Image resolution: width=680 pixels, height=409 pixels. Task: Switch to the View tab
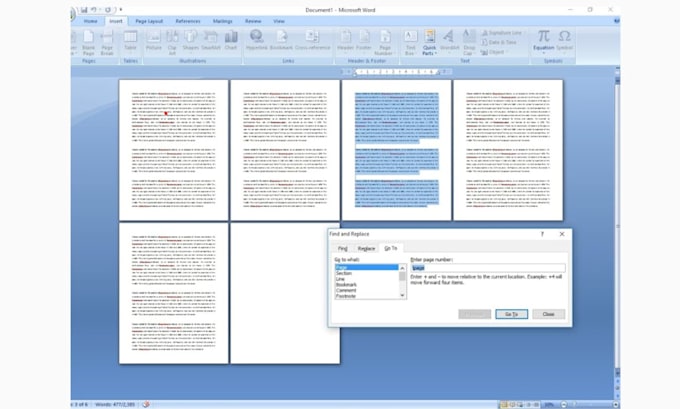[279, 21]
